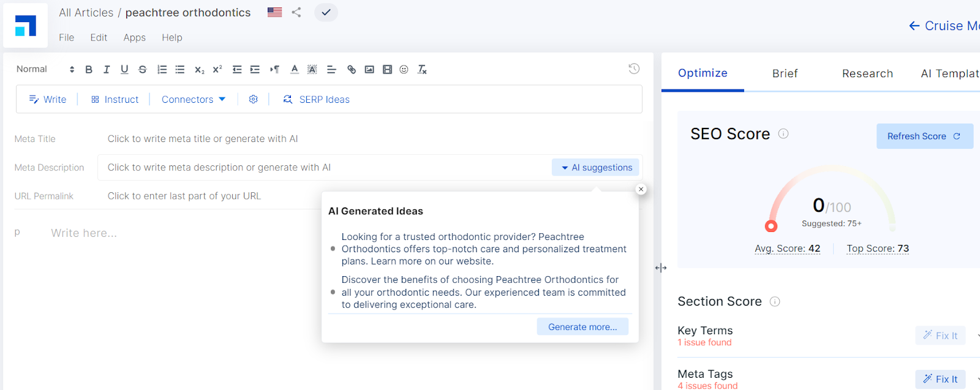
Task: Switch to the Research tab
Action: (867, 73)
